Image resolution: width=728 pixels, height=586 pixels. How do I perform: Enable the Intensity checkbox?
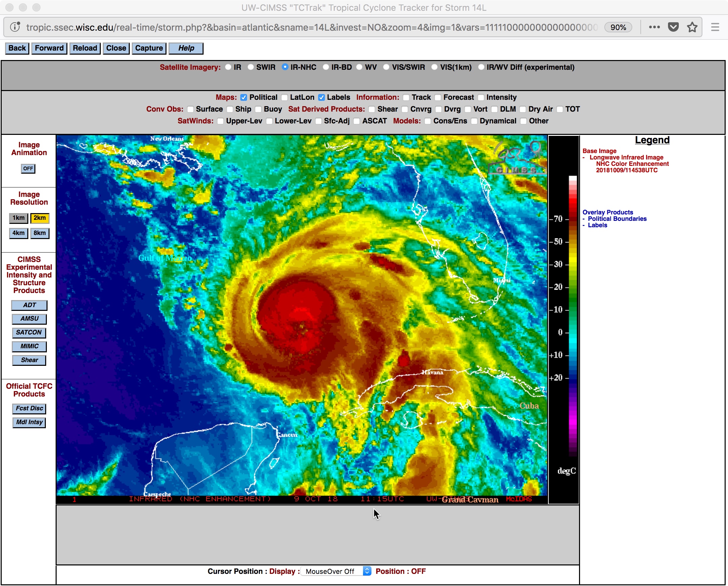[481, 97]
